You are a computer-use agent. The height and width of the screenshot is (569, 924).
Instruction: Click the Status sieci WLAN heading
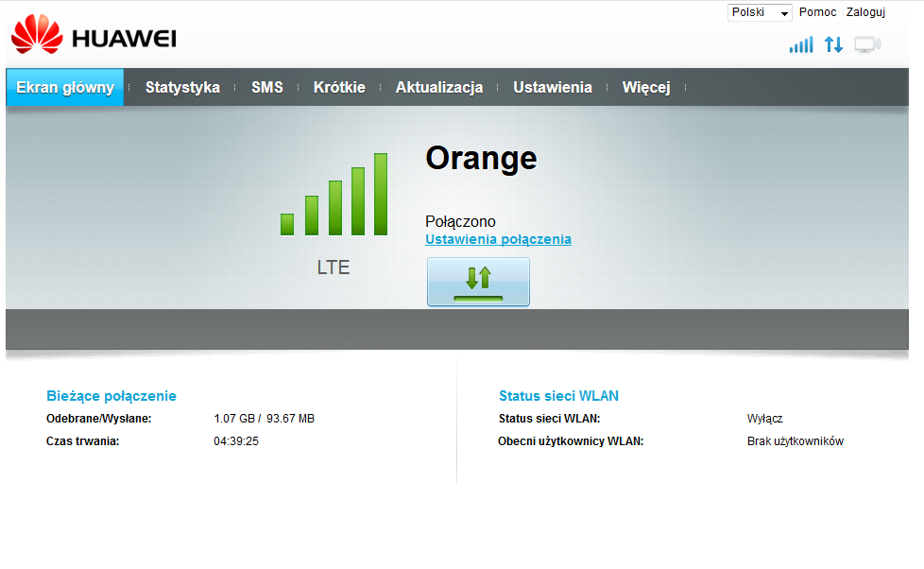558,396
